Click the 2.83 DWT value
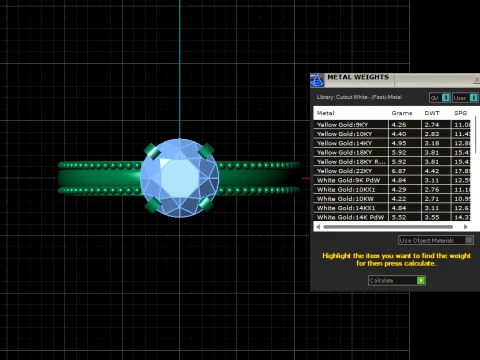The image size is (480, 360). [x=432, y=134]
